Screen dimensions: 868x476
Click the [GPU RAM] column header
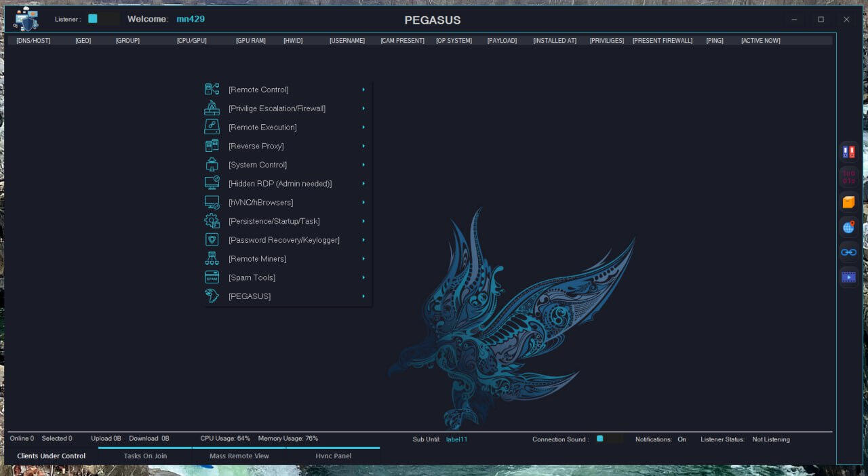[x=250, y=41]
